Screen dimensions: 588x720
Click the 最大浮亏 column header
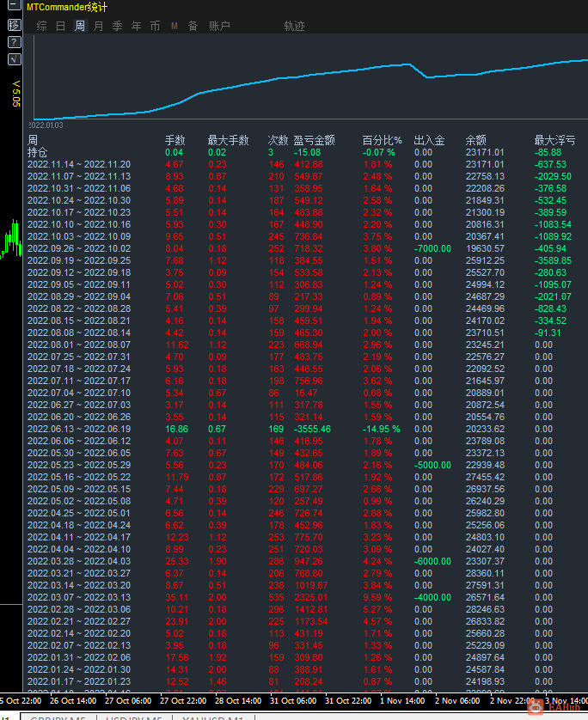(554, 140)
